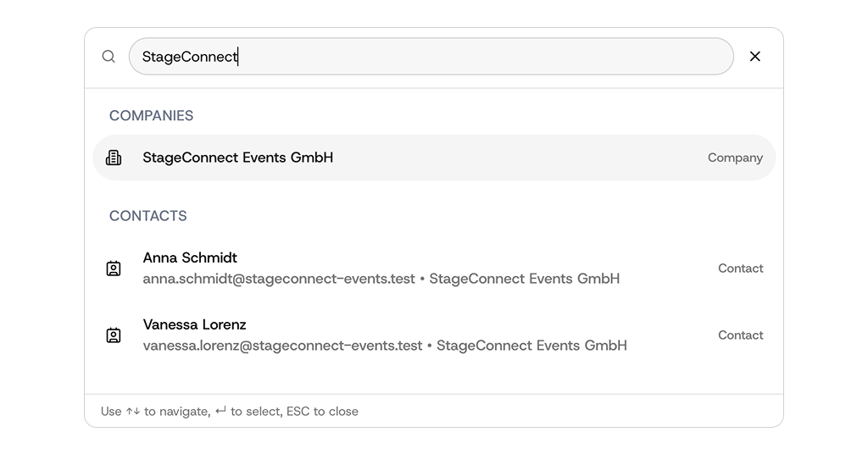The image size is (868, 454).
Task: Click company name after Vanessa Lorenz's email
Action: point(531,346)
